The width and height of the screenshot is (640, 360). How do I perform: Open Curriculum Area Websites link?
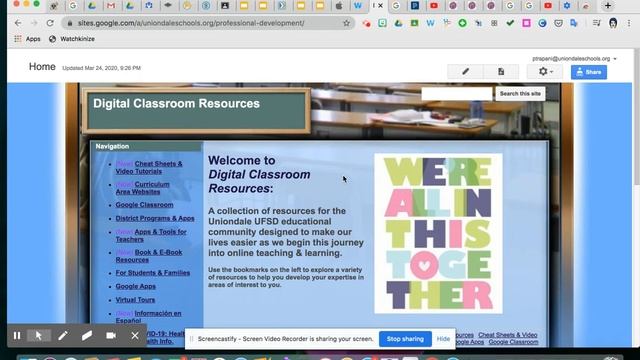[x=142, y=188]
